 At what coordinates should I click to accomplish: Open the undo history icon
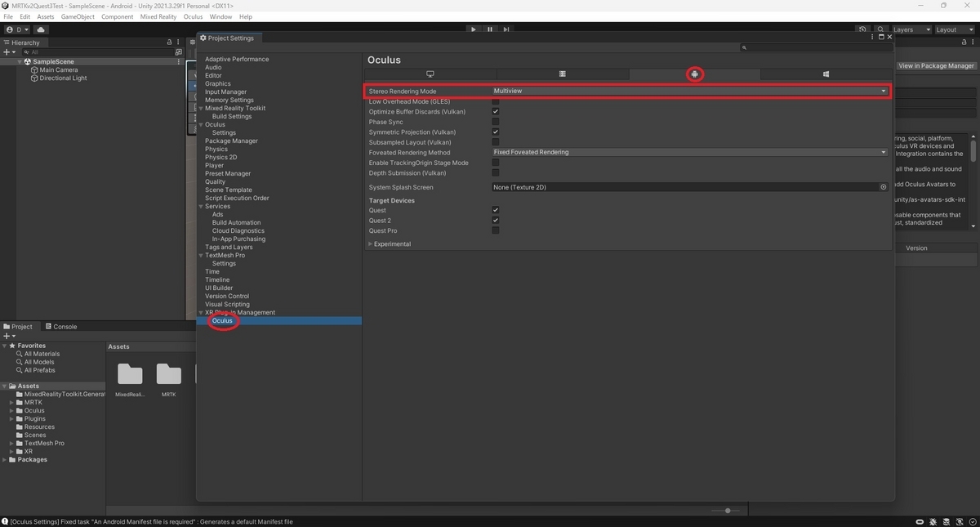tap(862, 29)
